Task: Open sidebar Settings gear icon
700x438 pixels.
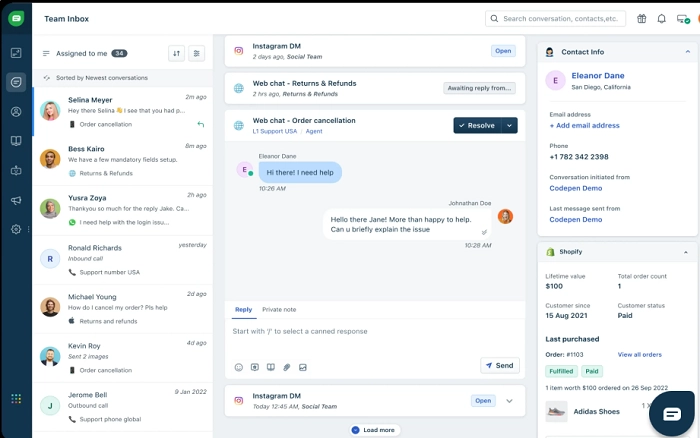Action: [x=16, y=229]
